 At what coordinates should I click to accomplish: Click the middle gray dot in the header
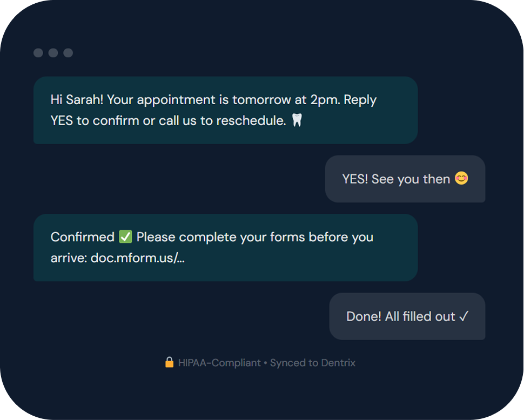pos(53,53)
